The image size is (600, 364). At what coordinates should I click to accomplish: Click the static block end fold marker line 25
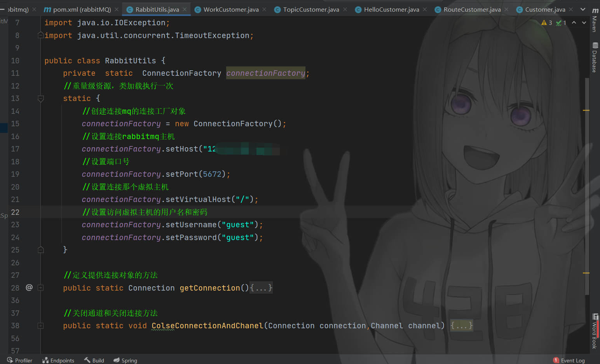[40, 250]
